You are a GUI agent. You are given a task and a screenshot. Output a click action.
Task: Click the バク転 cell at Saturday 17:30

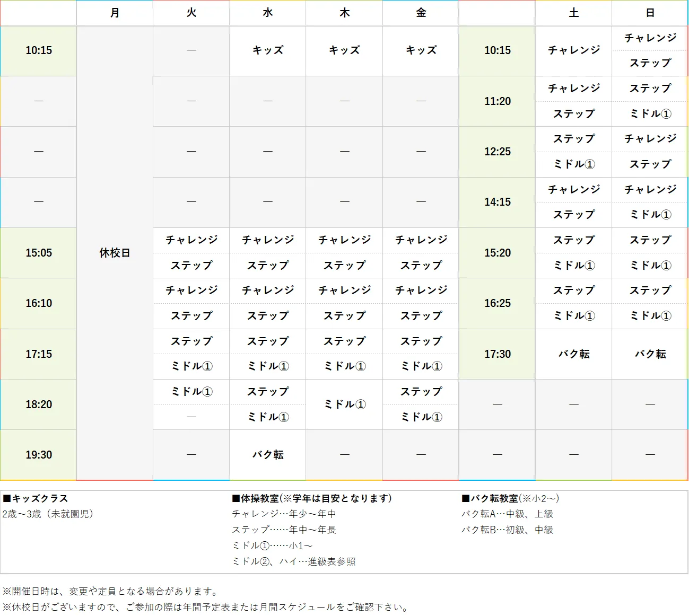573,354
